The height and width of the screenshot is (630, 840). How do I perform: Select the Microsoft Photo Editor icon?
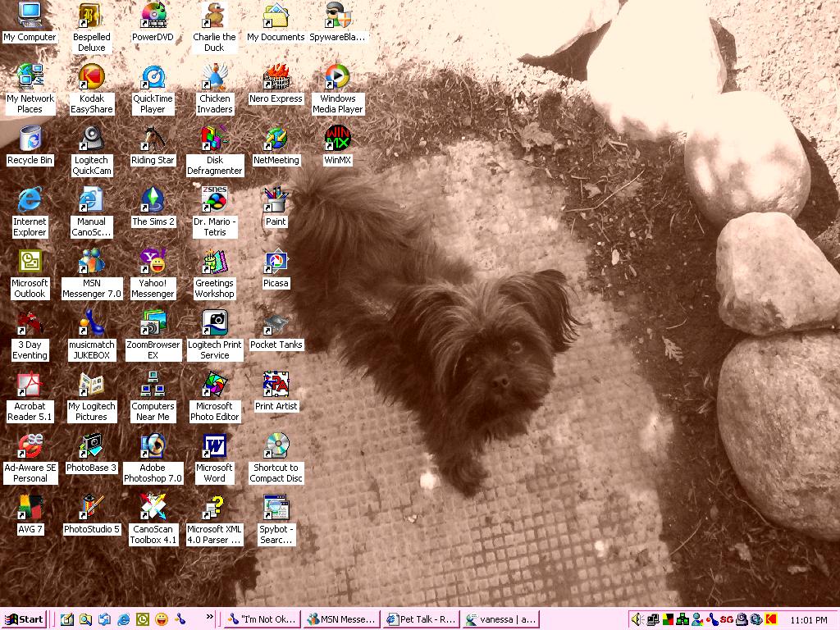(214, 398)
